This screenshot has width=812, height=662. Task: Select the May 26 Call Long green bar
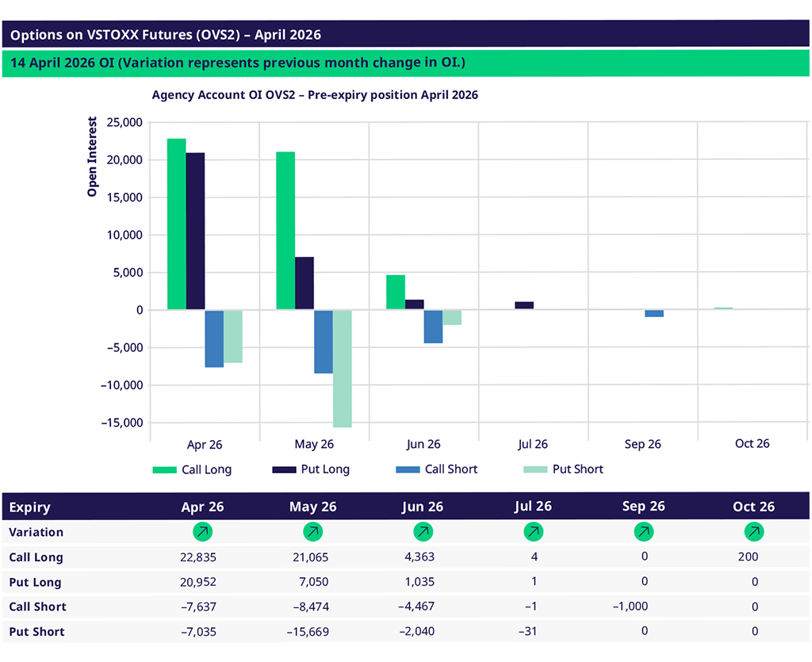[285, 231]
